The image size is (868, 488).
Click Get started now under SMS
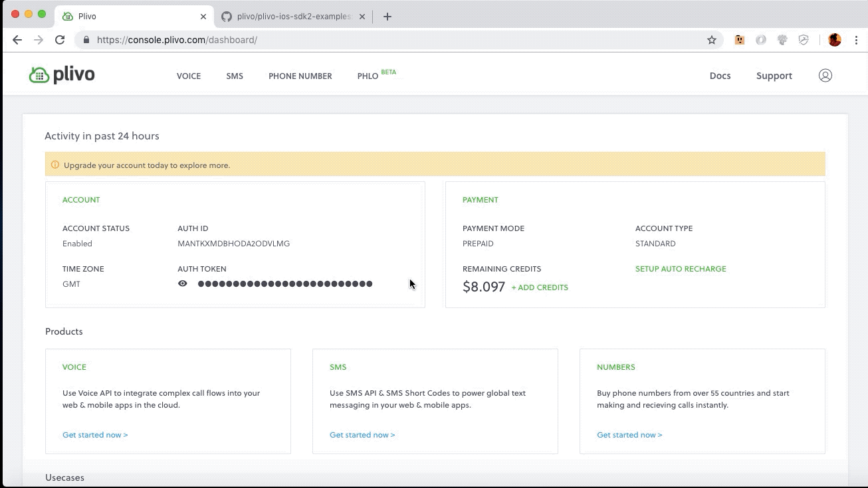point(362,435)
